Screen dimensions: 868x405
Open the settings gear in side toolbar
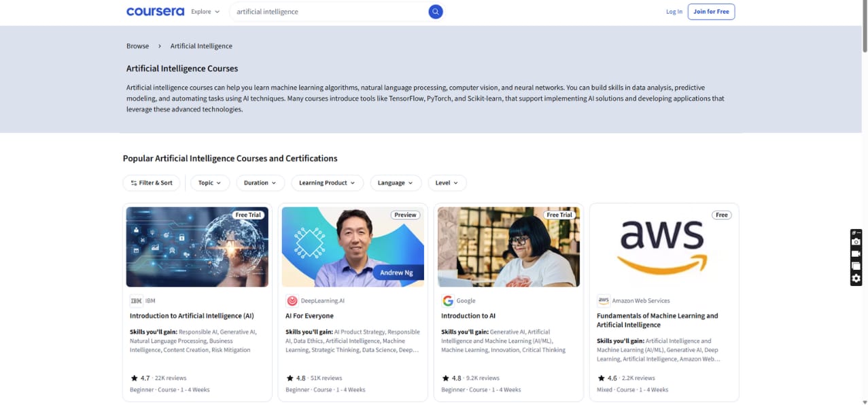click(856, 278)
